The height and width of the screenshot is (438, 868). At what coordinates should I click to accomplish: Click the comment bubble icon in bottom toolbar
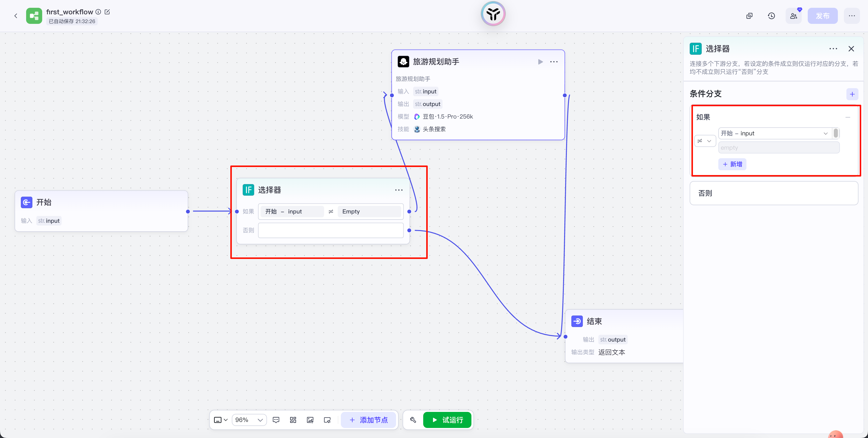coord(276,420)
